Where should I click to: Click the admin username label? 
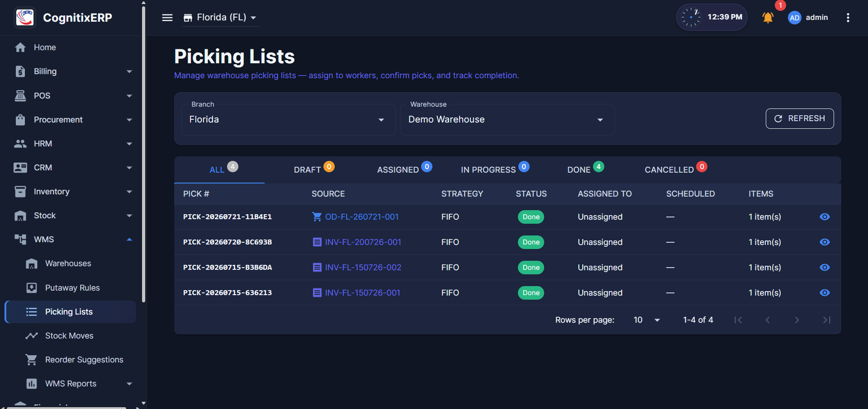pyautogui.click(x=817, y=18)
